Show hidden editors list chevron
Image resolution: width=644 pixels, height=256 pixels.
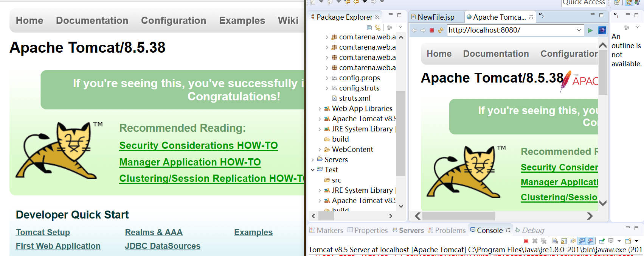tap(541, 16)
